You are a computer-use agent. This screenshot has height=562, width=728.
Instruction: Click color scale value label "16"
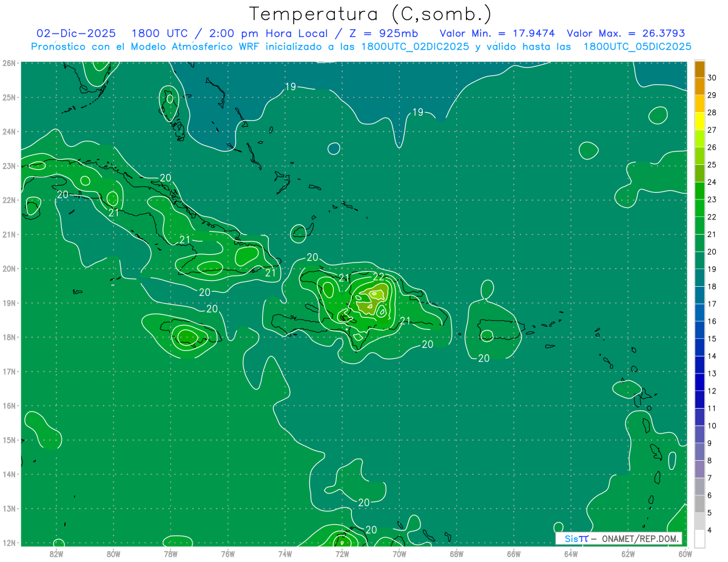point(712,321)
